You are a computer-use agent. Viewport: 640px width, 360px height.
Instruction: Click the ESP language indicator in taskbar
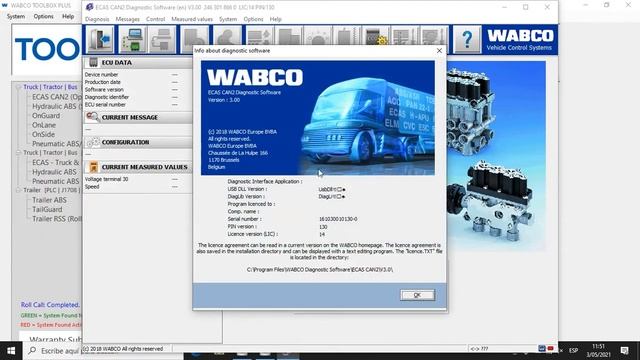pos(573,350)
